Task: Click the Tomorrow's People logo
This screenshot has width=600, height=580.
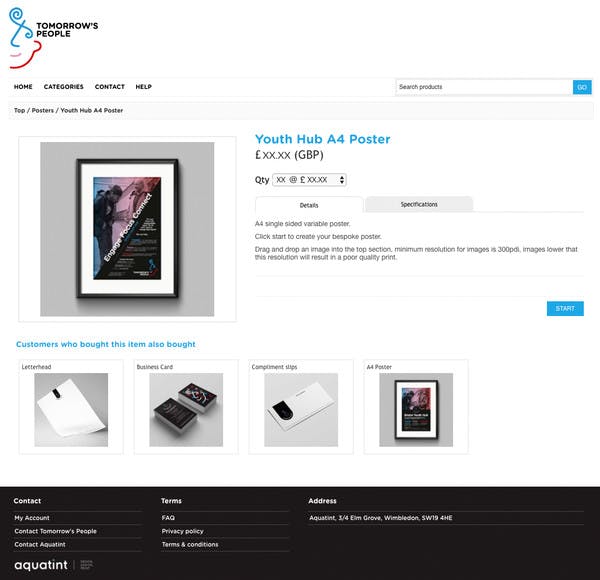Action: point(54,37)
